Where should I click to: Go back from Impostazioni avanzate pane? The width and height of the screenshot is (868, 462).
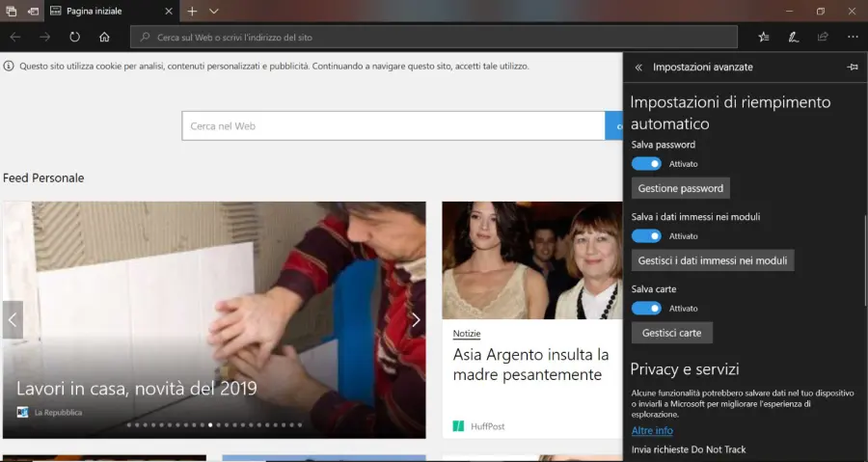pos(638,67)
